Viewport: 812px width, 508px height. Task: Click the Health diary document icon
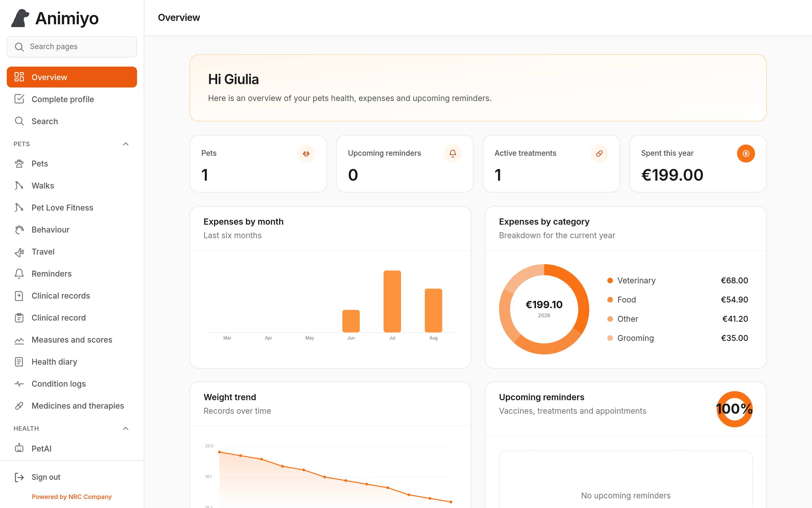[x=19, y=362]
